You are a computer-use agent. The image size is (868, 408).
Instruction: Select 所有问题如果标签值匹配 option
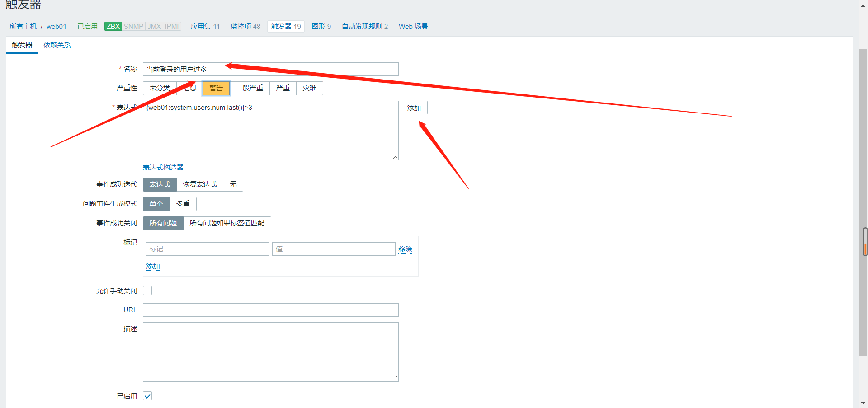226,223
